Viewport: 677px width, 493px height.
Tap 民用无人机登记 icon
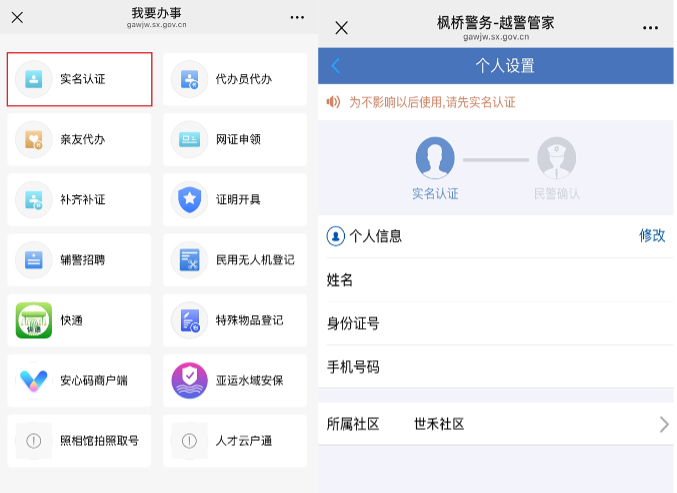189,260
